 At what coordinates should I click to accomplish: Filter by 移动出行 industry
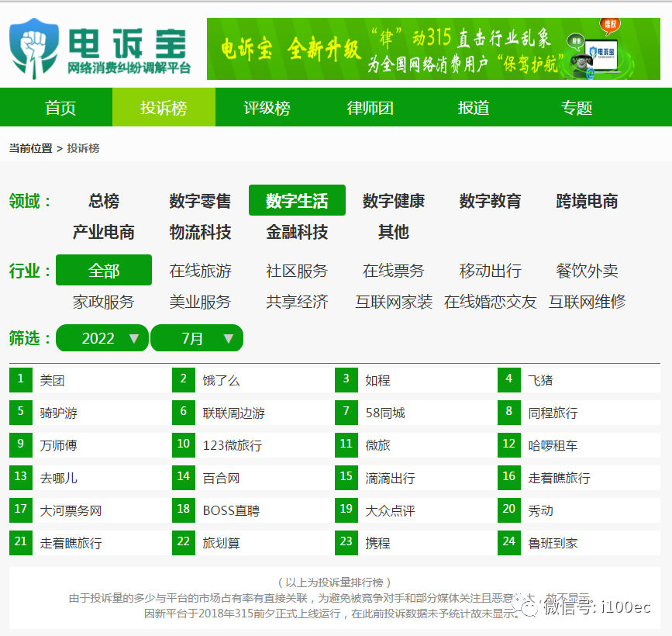click(x=491, y=271)
